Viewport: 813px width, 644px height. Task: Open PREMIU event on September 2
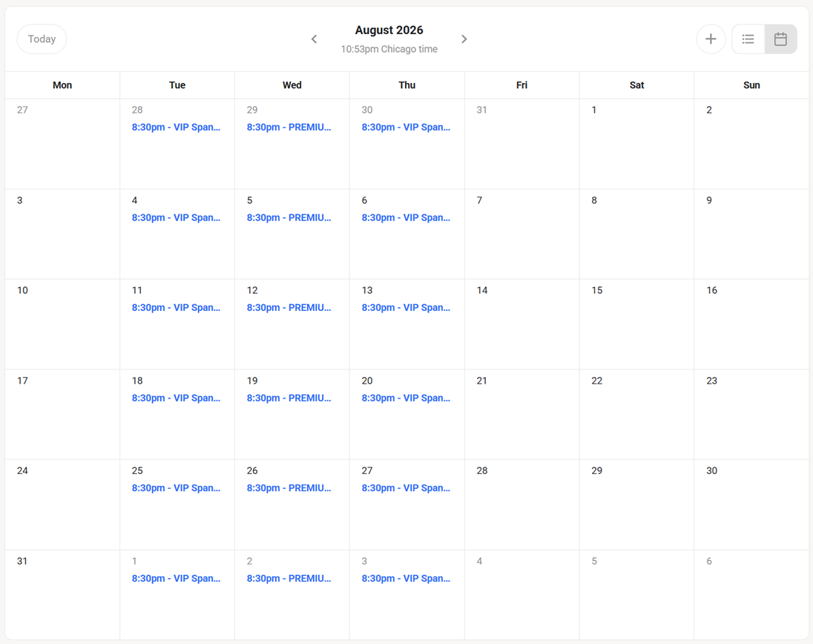[x=289, y=578]
